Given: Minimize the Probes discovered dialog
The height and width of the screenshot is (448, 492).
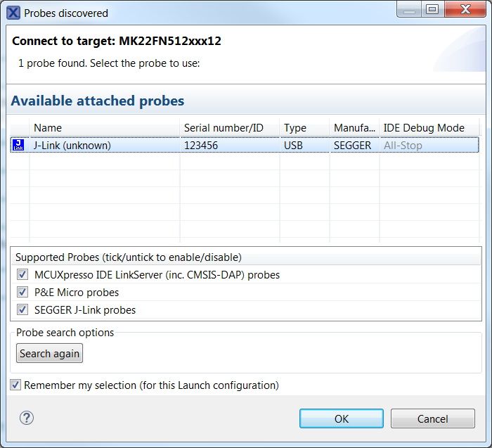Looking at the screenshot, I should [x=409, y=9].
